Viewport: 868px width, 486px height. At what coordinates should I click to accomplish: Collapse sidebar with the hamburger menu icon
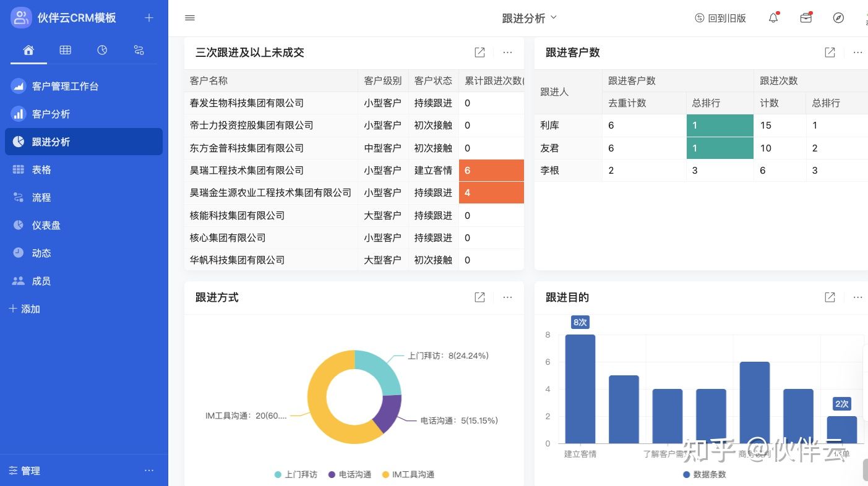click(190, 18)
